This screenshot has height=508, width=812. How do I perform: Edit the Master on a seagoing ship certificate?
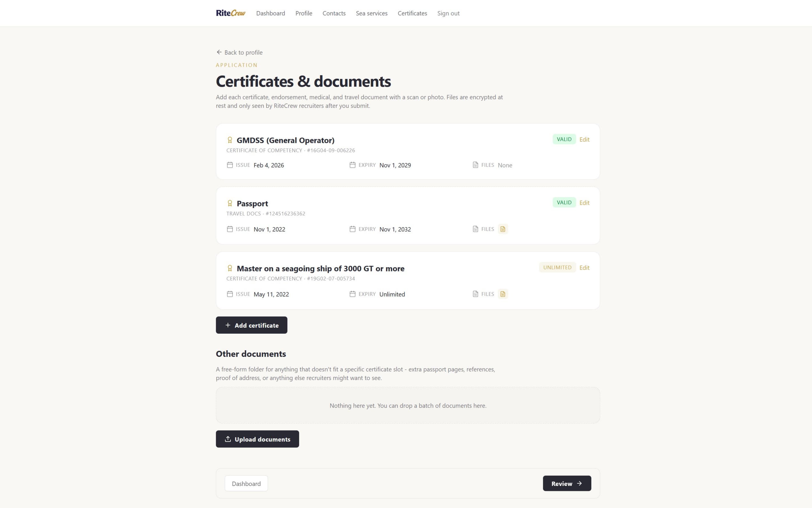click(584, 268)
